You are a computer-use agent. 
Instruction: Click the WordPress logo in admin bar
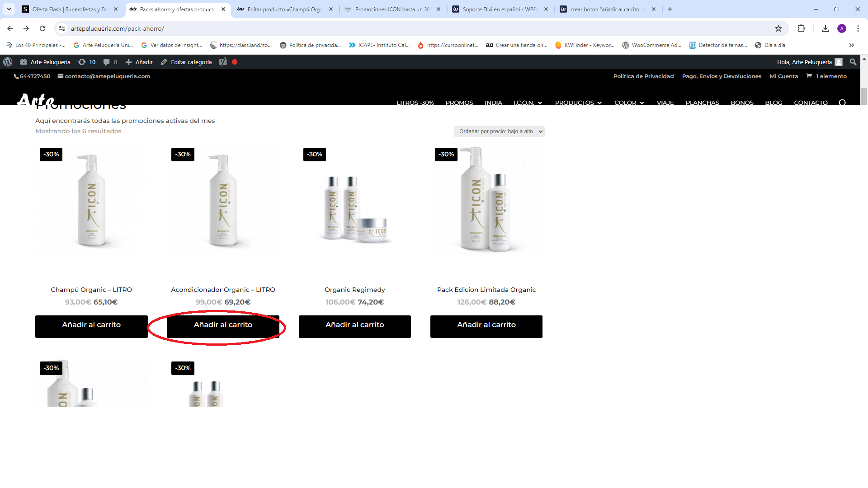(x=8, y=62)
